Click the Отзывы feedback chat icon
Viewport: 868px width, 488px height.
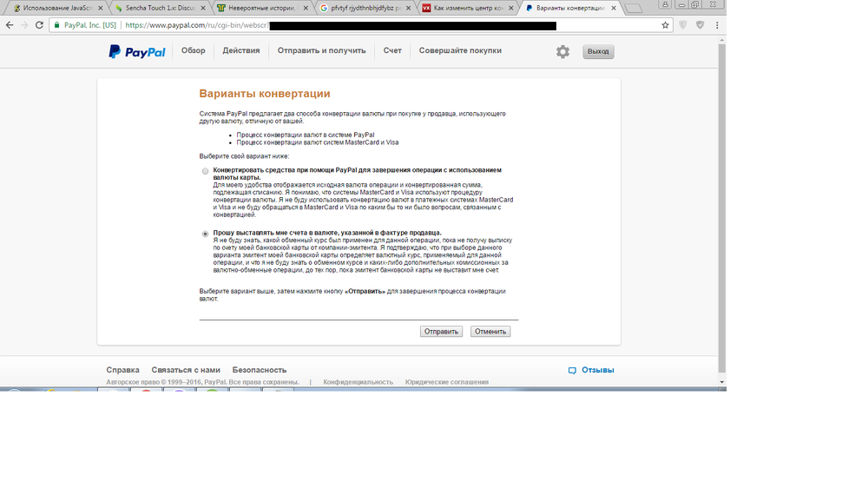pos(572,371)
